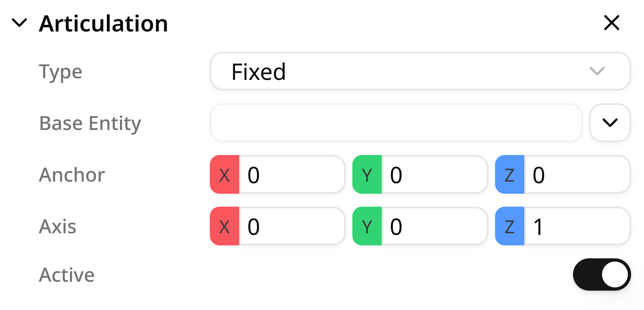Open the Type dropdown showing Fixed
This screenshot has height=310, width=644.
[x=420, y=71]
